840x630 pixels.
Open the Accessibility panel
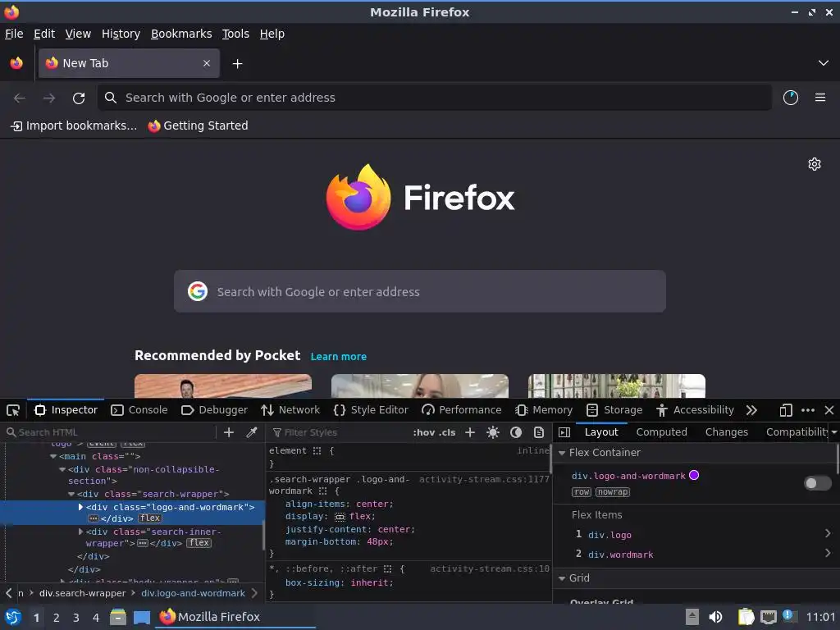pyautogui.click(x=695, y=410)
